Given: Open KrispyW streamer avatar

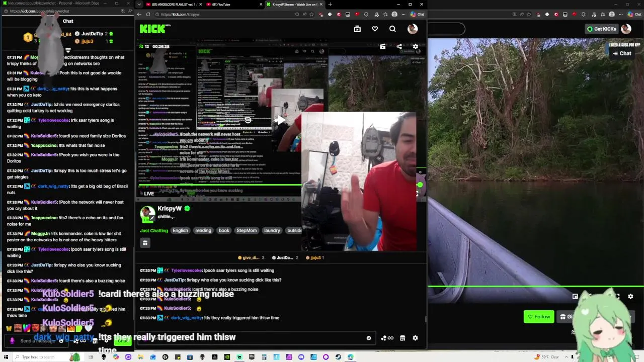Looking at the screenshot, I should [147, 213].
